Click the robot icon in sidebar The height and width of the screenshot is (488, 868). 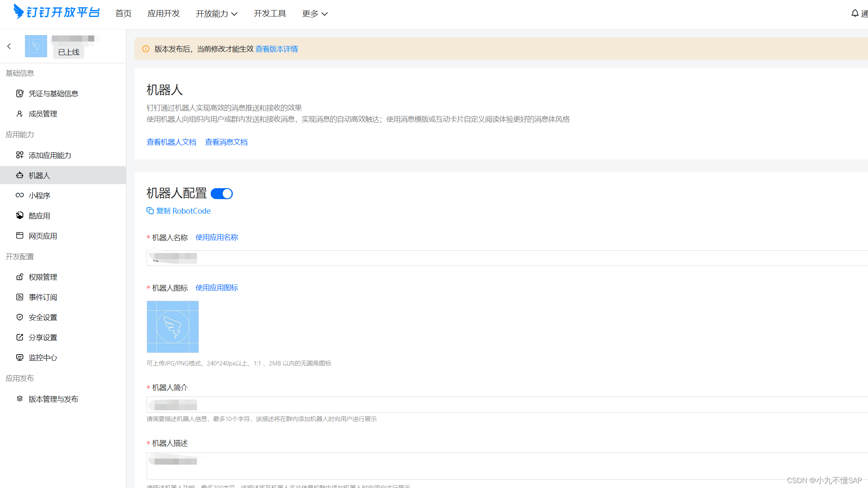(x=20, y=175)
